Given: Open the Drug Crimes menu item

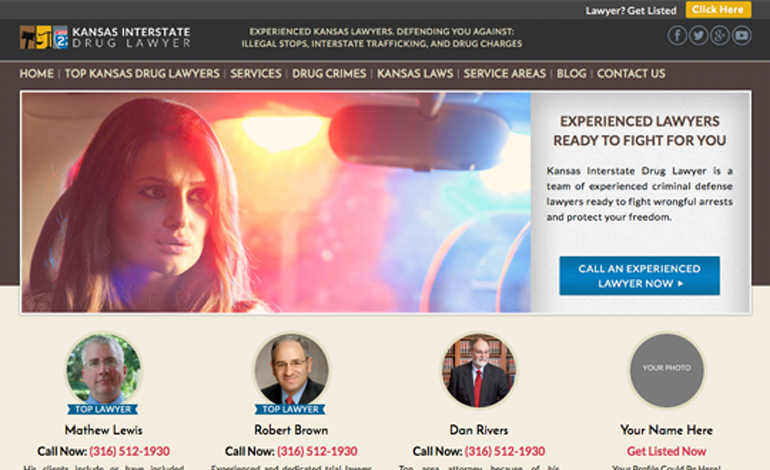Looking at the screenshot, I should (x=329, y=74).
